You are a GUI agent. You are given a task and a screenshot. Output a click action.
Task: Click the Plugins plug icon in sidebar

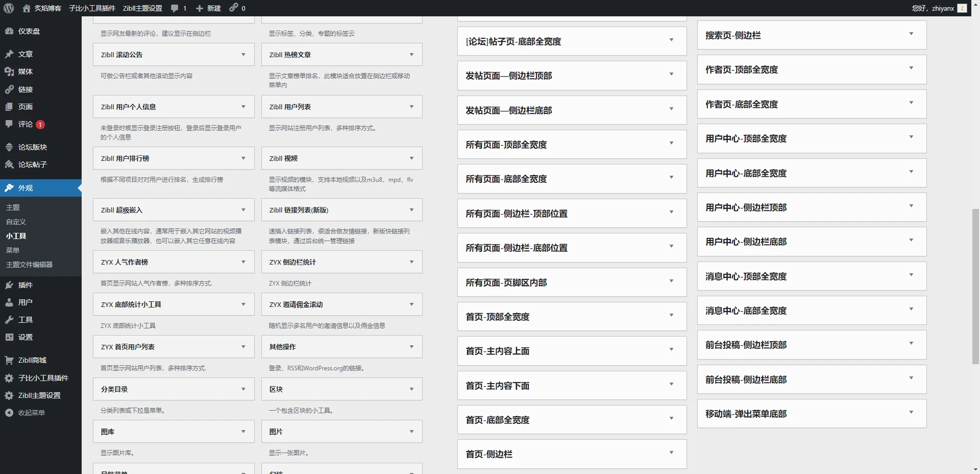(9, 285)
